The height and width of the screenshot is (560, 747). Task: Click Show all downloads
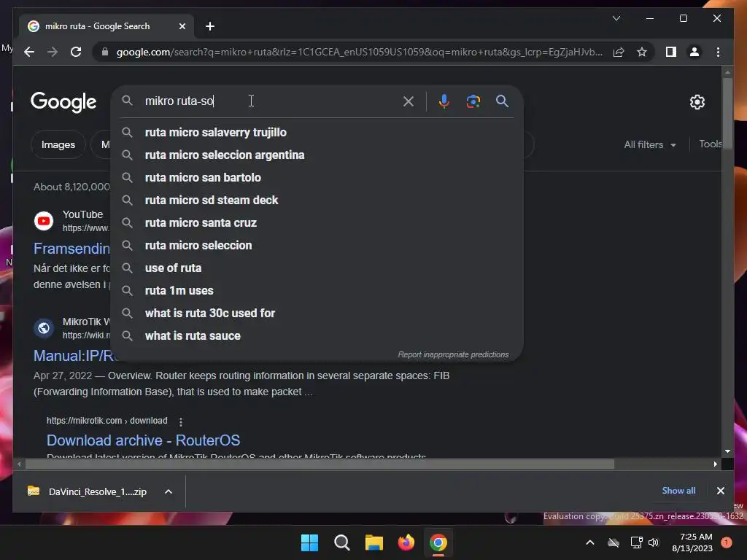pos(678,491)
